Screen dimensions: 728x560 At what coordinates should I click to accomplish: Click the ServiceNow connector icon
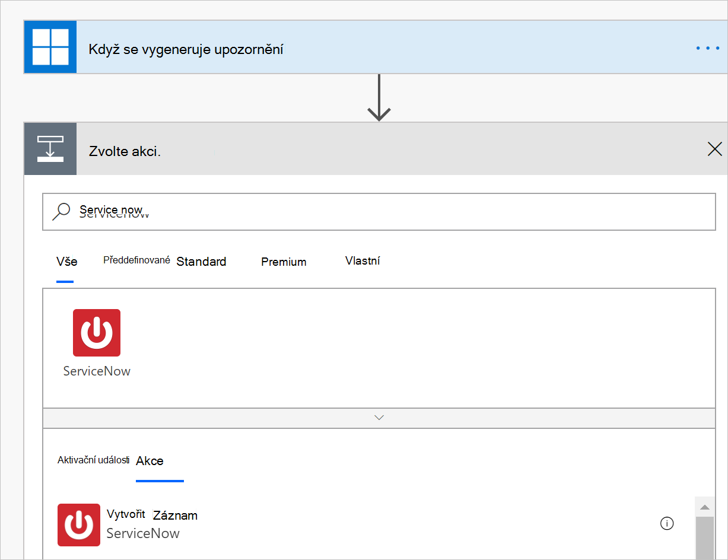96,333
